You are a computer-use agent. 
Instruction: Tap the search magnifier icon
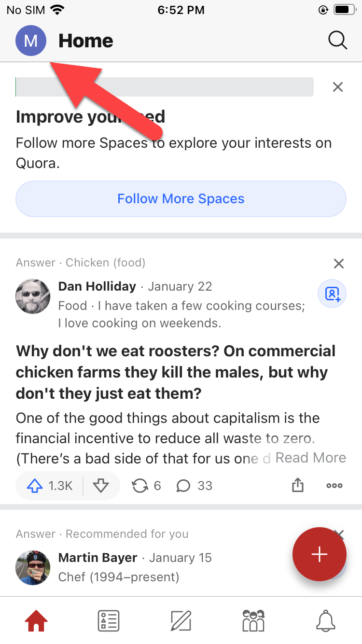pyautogui.click(x=337, y=41)
